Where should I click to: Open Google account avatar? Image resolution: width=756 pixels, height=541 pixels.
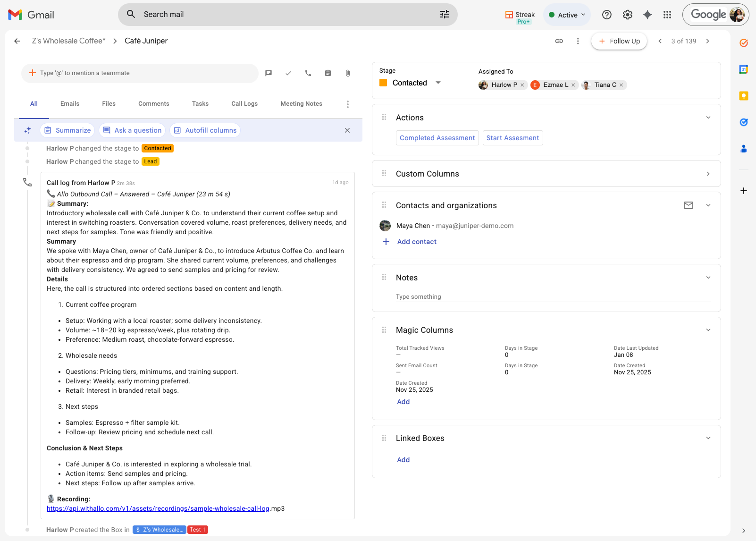click(737, 15)
